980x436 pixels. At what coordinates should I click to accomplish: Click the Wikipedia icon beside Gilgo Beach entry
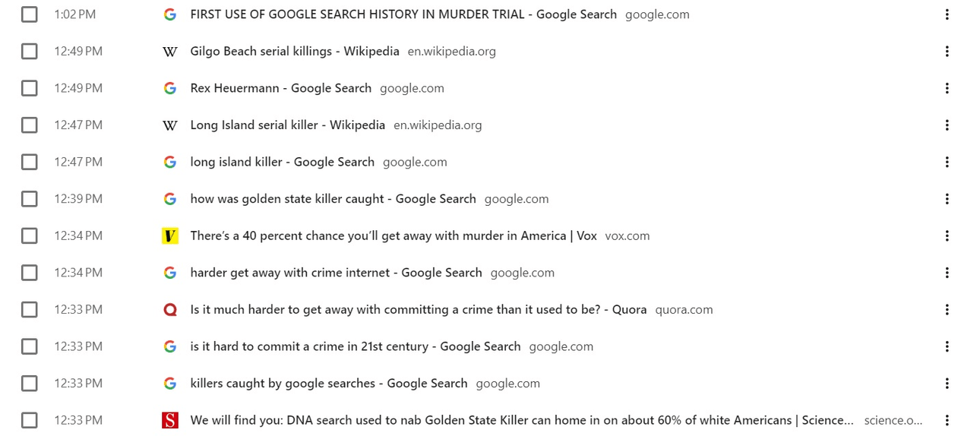(x=170, y=52)
